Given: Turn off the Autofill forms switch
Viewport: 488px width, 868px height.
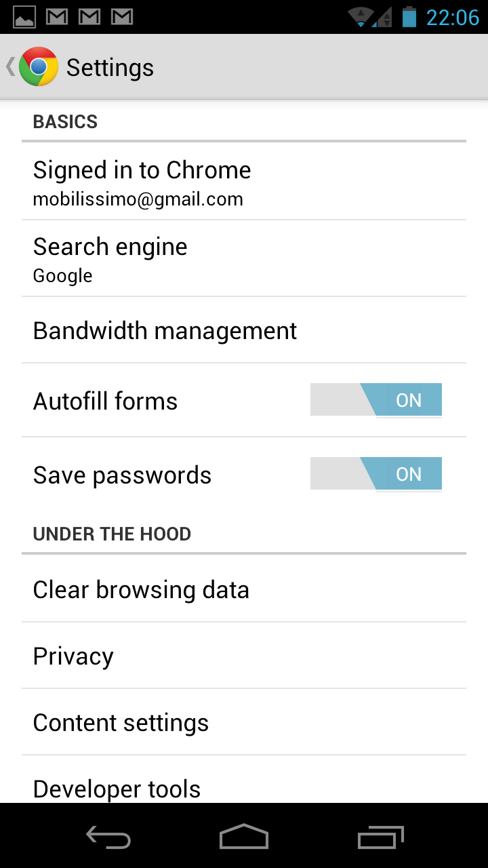Looking at the screenshot, I should click(x=376, y=400).
